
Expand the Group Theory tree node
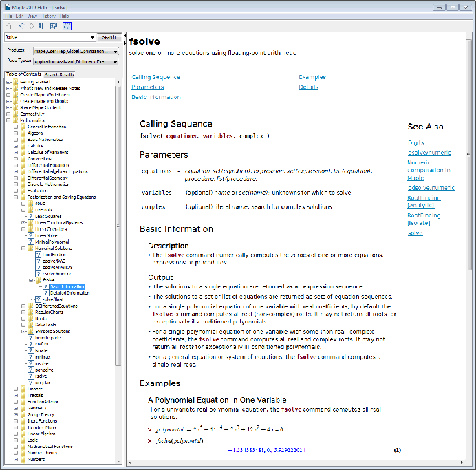pos(15,415)
